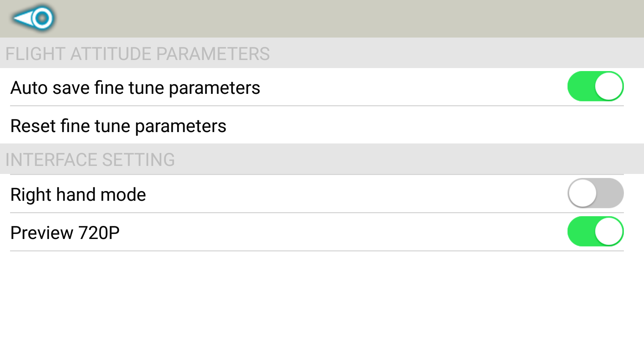Image resolution: width=644 pixels, height=362 pixels.
Task: Click the Preview 720P label text
Action: pos(65,233)
